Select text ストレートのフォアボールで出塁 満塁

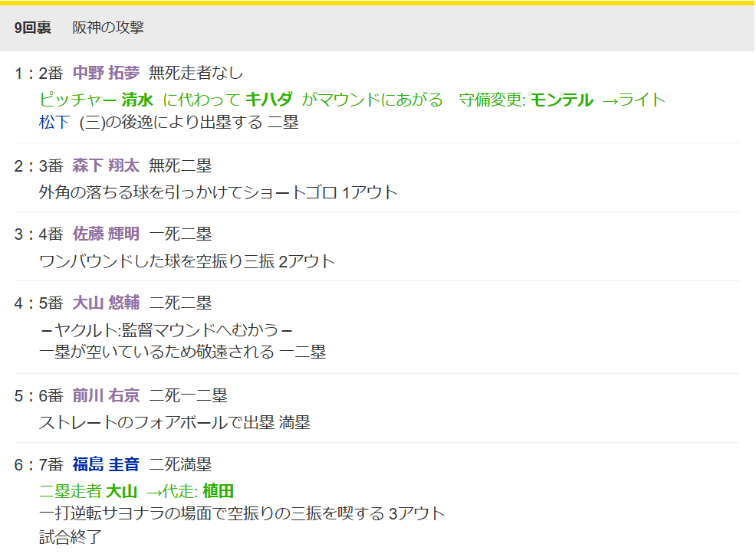tap(175, 423)
